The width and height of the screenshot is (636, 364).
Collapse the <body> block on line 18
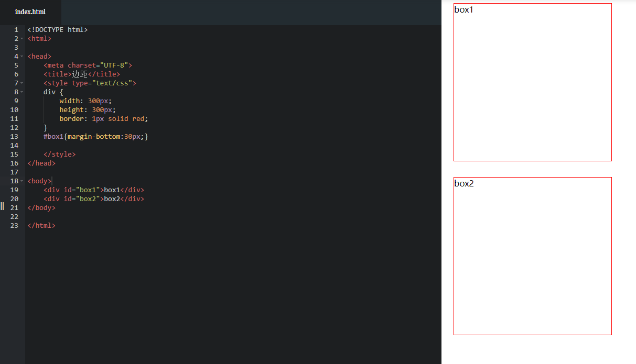[22, 181]
